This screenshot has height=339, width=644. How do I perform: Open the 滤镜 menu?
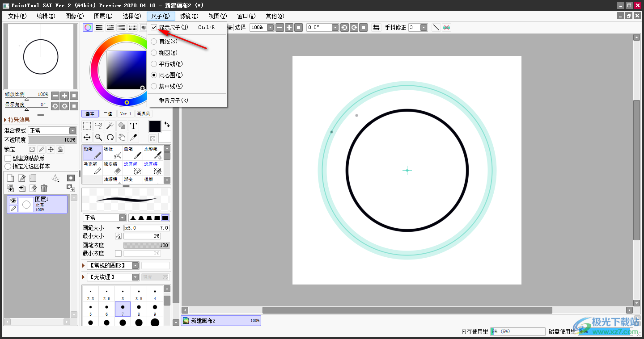(189, 16)
